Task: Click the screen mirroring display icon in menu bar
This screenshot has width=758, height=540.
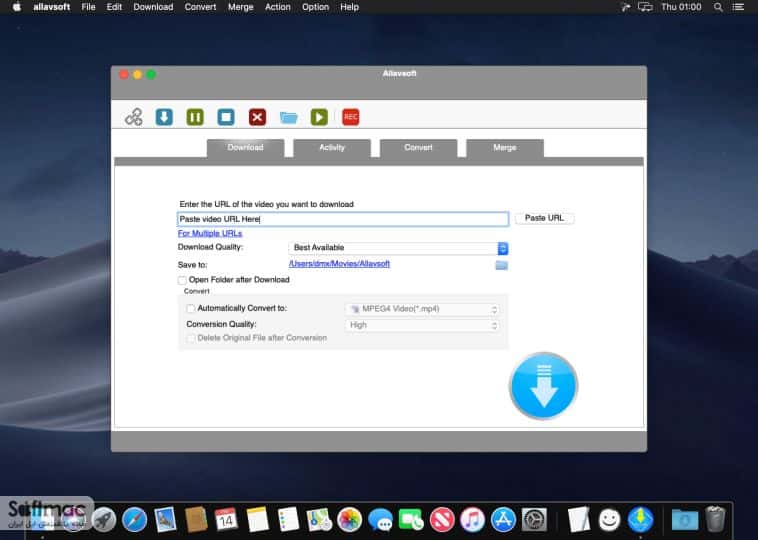Action: (645, 7)
